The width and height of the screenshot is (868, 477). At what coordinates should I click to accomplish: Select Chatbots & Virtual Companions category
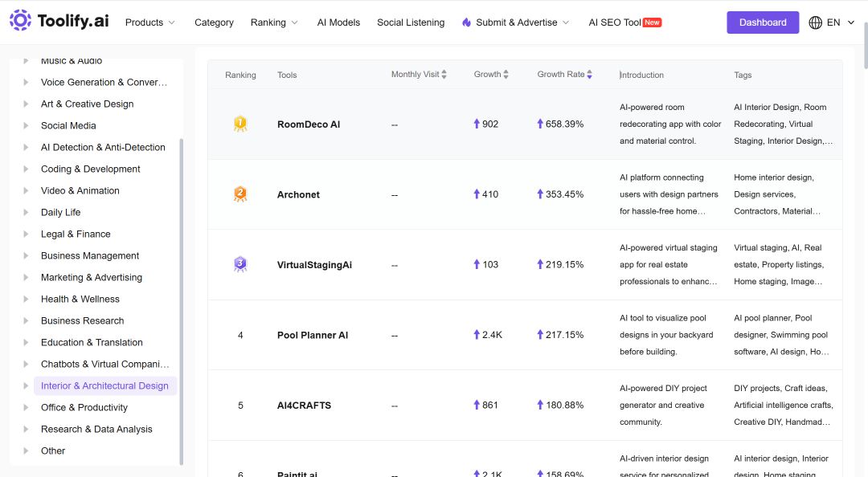(105, 364)
